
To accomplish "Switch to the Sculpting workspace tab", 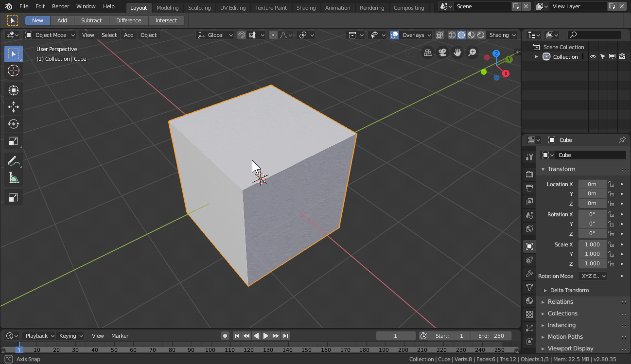I will (x=199, y=8).
